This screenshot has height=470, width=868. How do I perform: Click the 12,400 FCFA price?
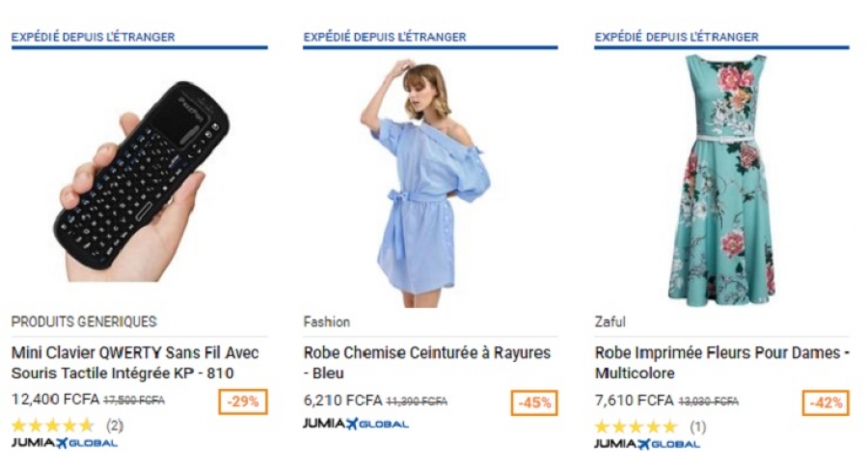[45, 400]
